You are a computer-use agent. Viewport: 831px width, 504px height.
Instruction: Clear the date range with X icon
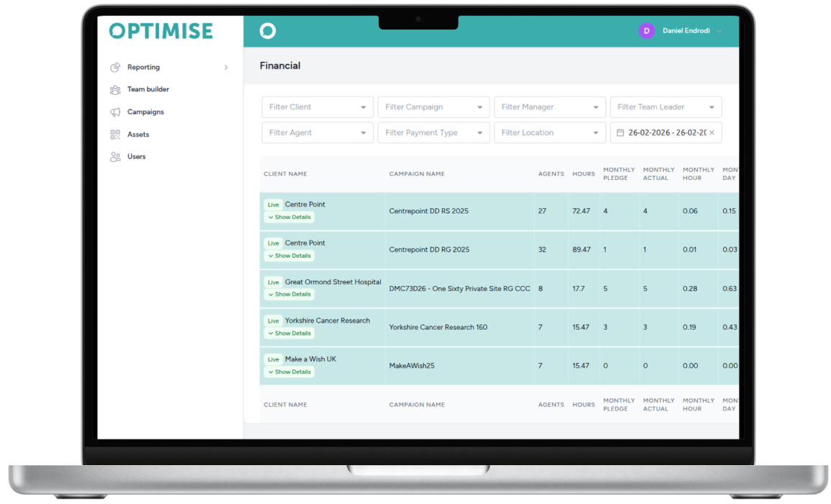711,133
